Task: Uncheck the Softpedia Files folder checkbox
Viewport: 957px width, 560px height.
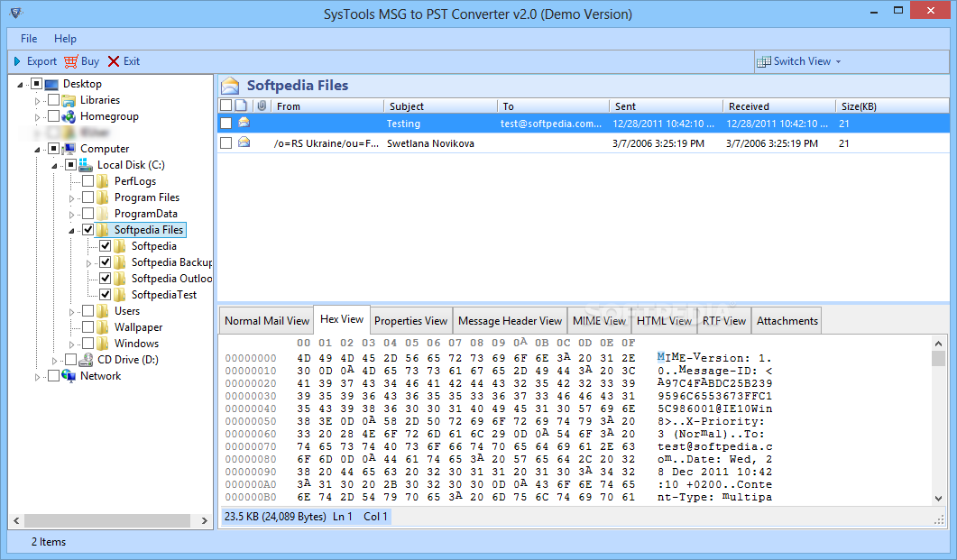Action: pyautogui.click(x=87, y=230)
